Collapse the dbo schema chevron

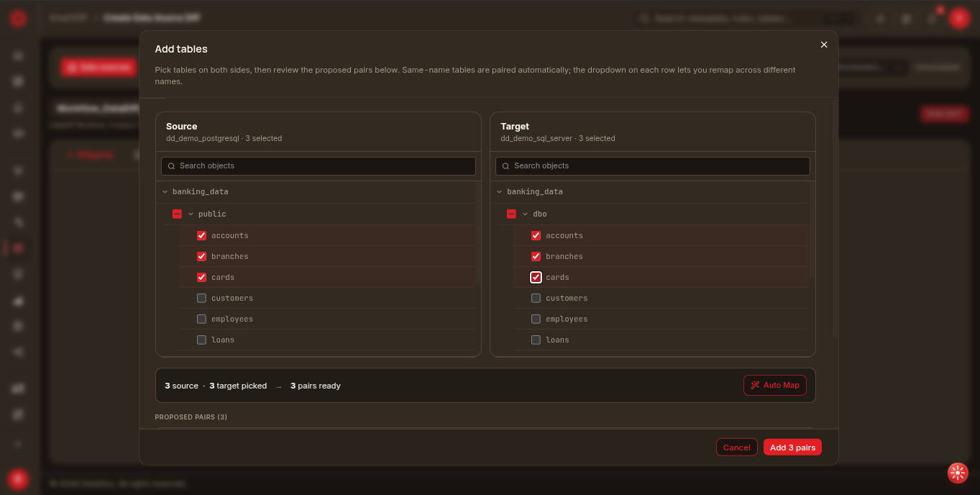click(x=525, y=214)
